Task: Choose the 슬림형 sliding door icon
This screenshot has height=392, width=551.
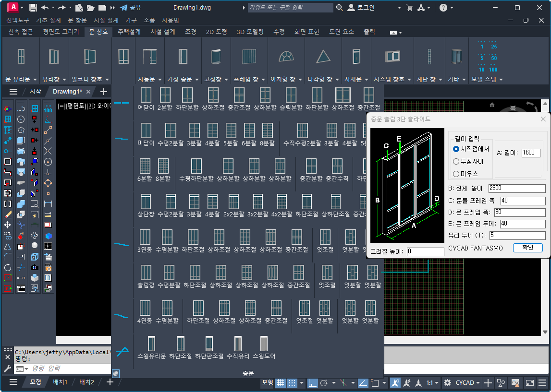Action: click(146, 273)
